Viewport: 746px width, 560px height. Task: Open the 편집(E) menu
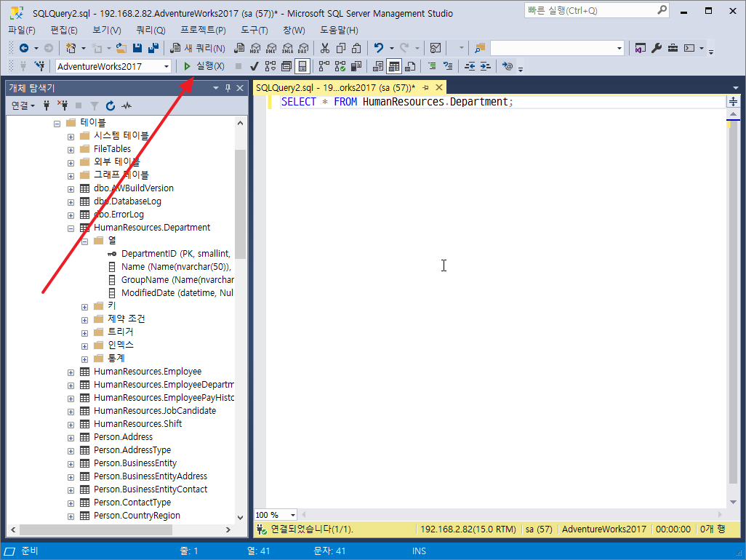pos(64,31)
